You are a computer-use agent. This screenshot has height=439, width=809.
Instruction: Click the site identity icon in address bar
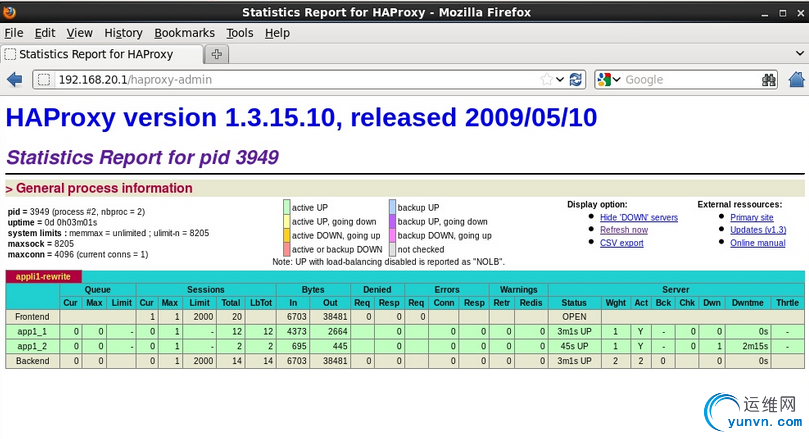point(44,79)
